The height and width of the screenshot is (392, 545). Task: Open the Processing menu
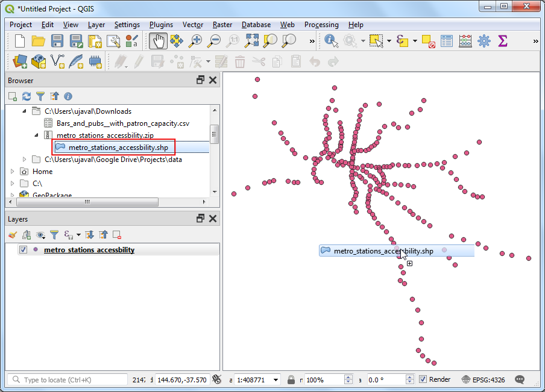(321, 25)
